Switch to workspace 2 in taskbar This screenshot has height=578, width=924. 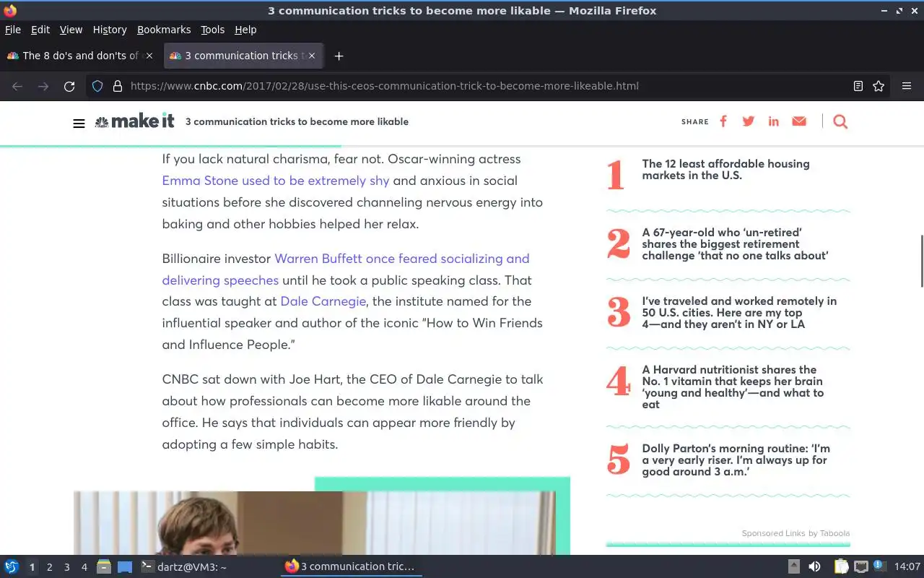coord(49,567)
